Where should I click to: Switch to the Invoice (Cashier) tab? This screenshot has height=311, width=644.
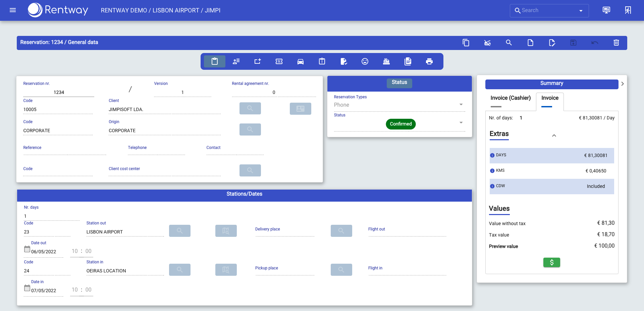coord(510,98)
